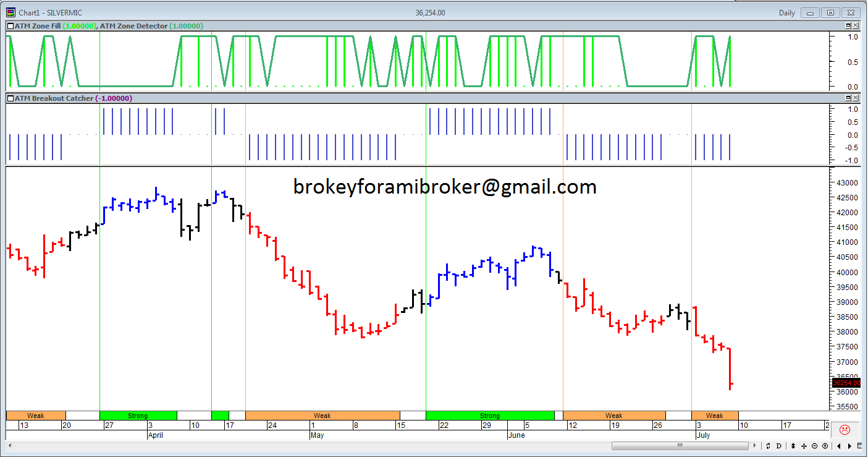
Task: Open the chart sheet list icon
Action: click(859, 446)
